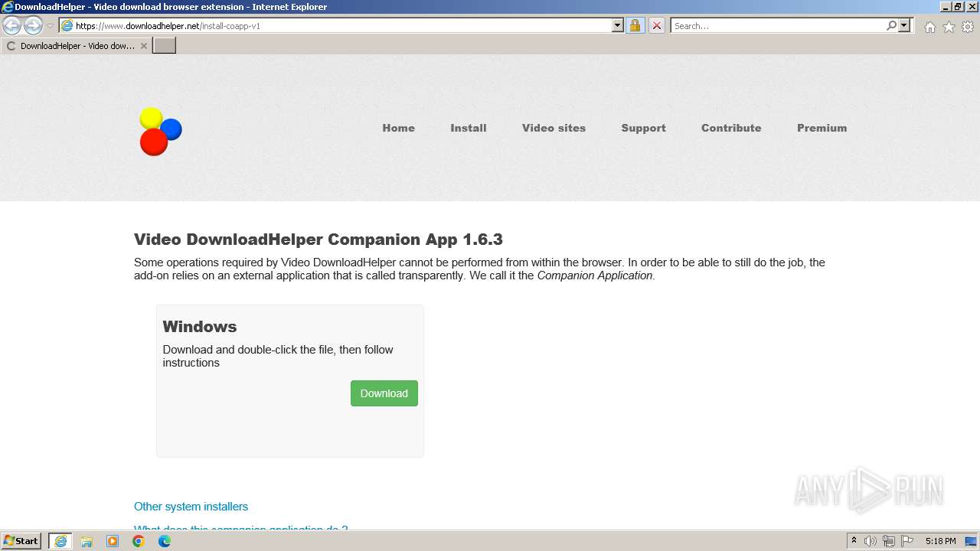Click the Home icon in IE toolbar

(x=929, y=27)
